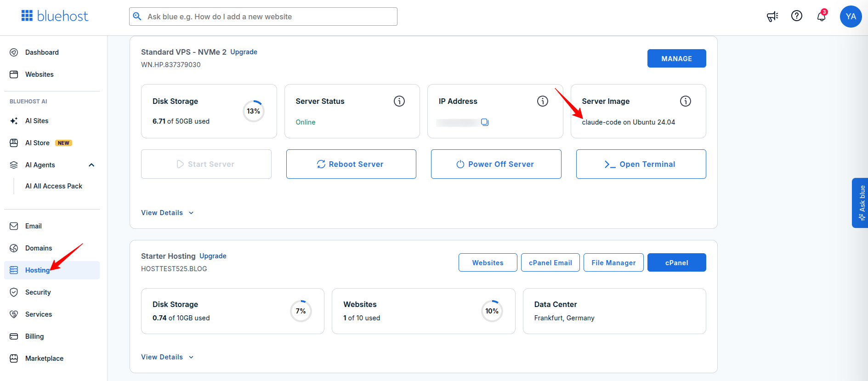
Task: Click the Billing card icon
Action: [14, 336]
